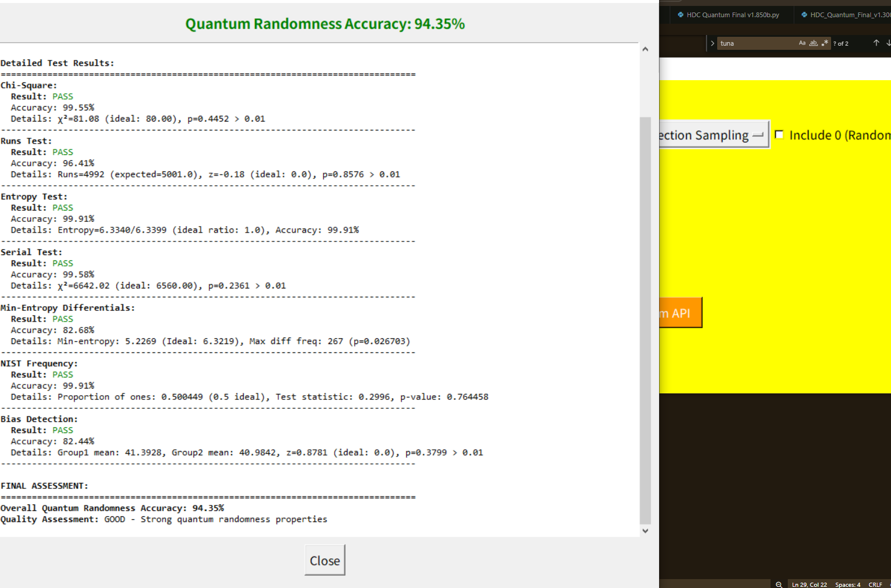891x588 pixels.
Task: Toggle Use Regular Expression in find widget
Action: 825,43
